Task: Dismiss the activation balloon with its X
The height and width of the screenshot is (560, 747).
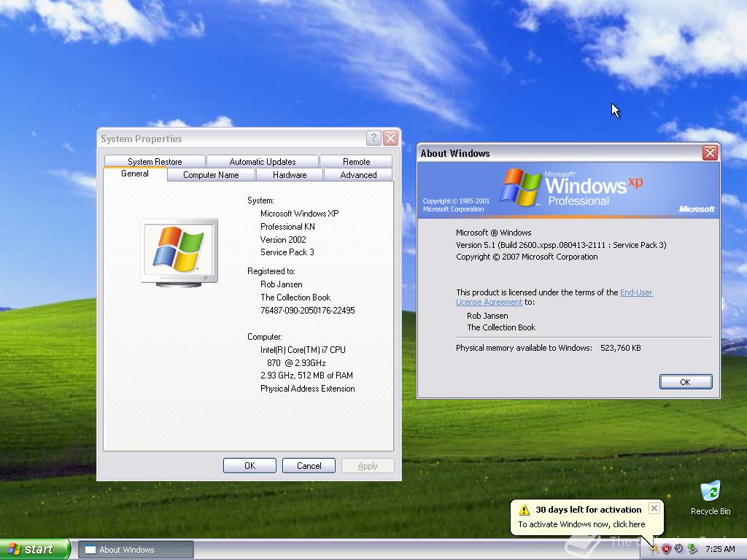Action: point(654,508)
